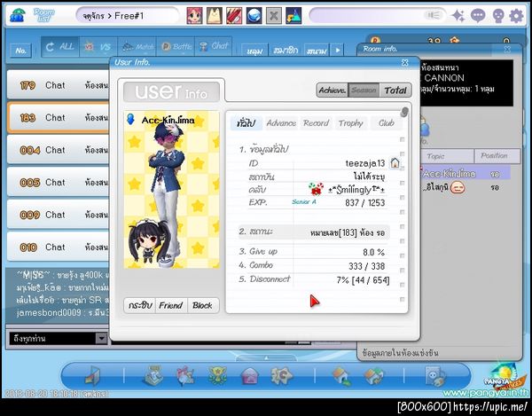Close the User Info window

pos(405,62)
